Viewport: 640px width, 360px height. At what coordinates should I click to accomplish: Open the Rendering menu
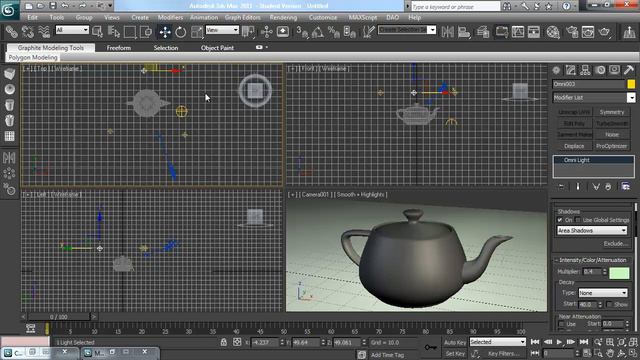[283, 18]
